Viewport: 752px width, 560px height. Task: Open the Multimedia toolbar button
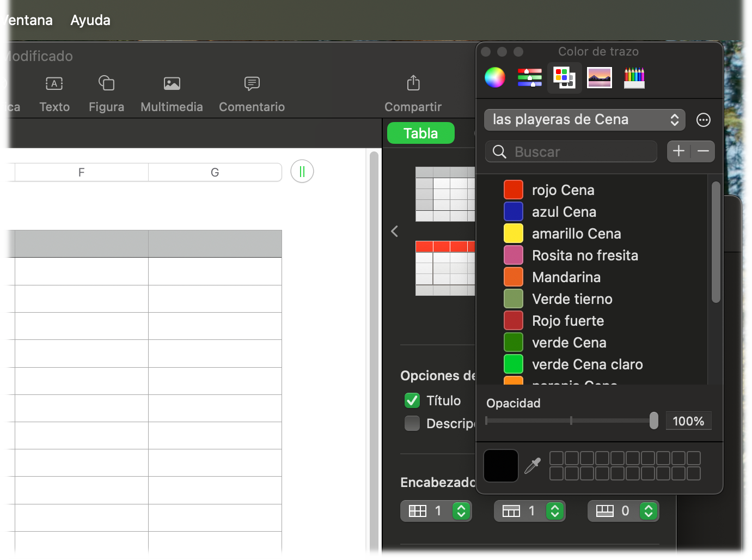click(x=172, y=83)
